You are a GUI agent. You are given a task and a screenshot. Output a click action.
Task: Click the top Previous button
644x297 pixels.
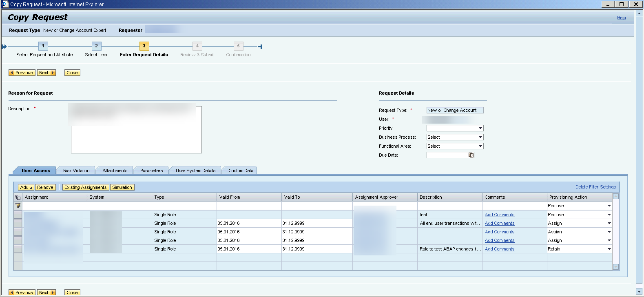click(22, 73)
